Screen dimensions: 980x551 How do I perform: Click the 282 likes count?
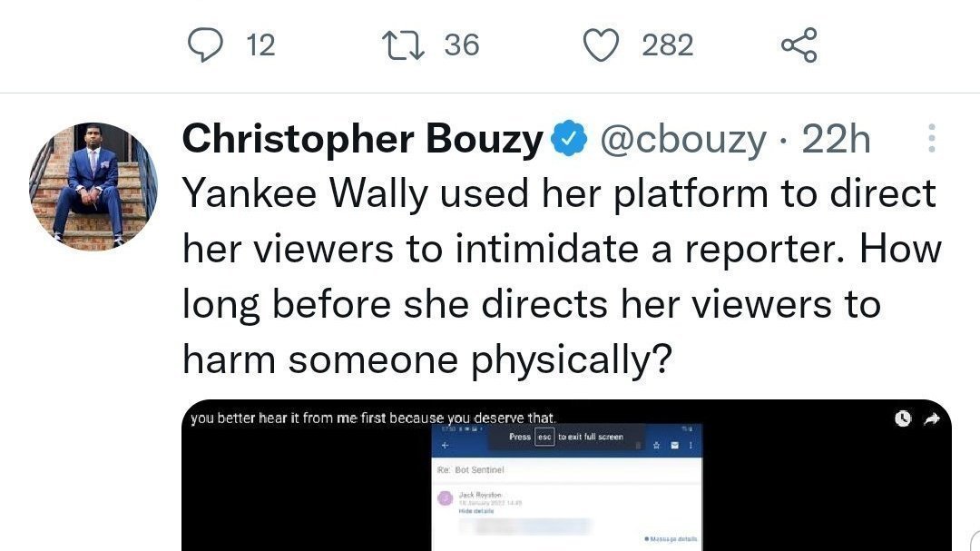(667, 44)
